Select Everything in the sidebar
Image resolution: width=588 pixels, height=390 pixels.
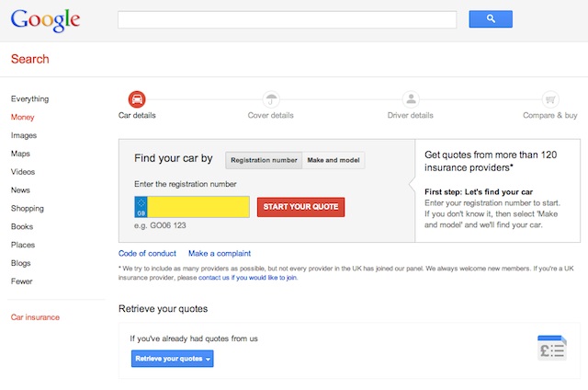(30, 99)
